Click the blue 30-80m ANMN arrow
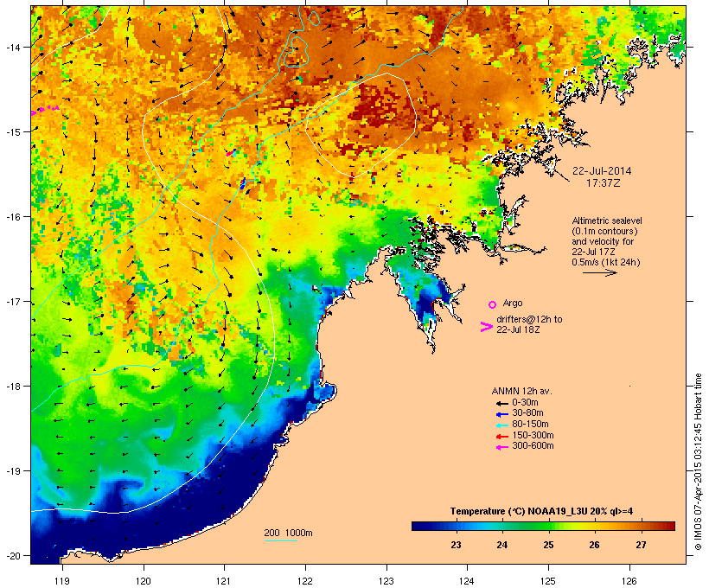Viewport: 709px width, 588px height. tap(502, 414)
